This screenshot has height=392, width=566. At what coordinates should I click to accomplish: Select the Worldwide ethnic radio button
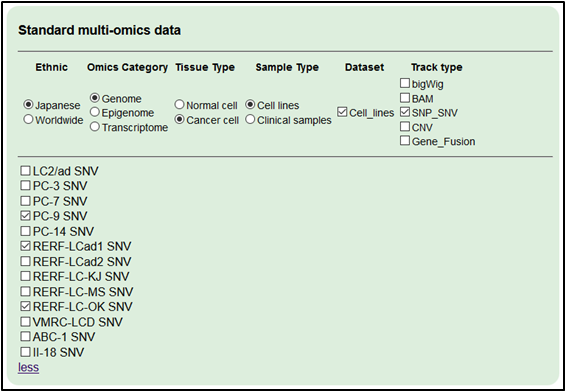pyautogui.click(x=28, y=119)
